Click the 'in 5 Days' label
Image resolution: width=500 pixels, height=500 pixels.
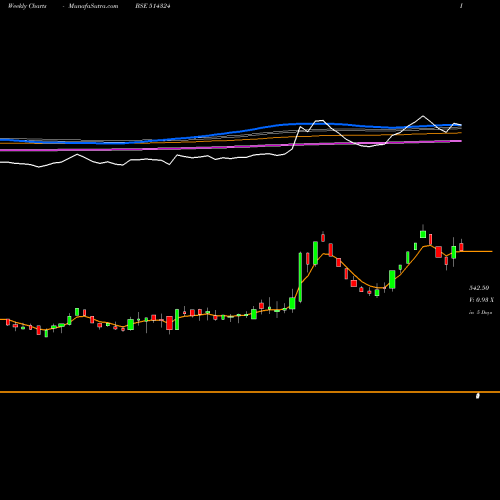pos(481,312)
